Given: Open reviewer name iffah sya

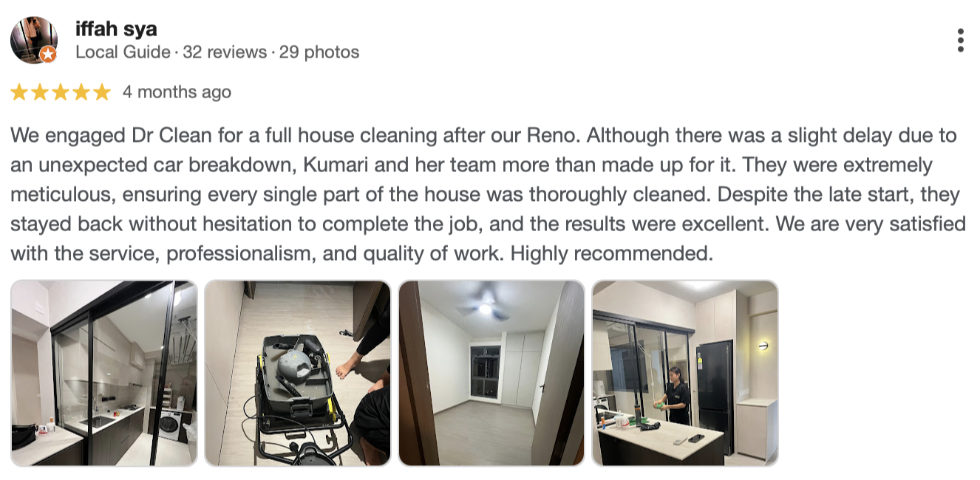Looking at the screenshot, I should click(x=116, y=30).
